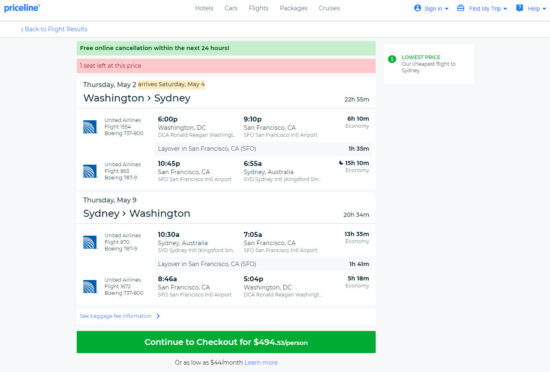Click the outbound layover 1h 35m row
The width and height of the screenshot is (550, 372).
[x=263, y=149]
